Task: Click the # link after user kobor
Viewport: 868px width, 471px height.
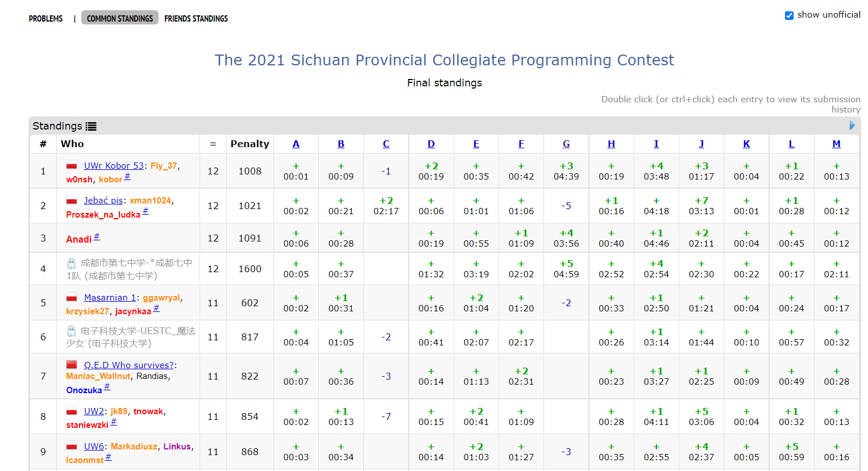Action: click(127, 177)
